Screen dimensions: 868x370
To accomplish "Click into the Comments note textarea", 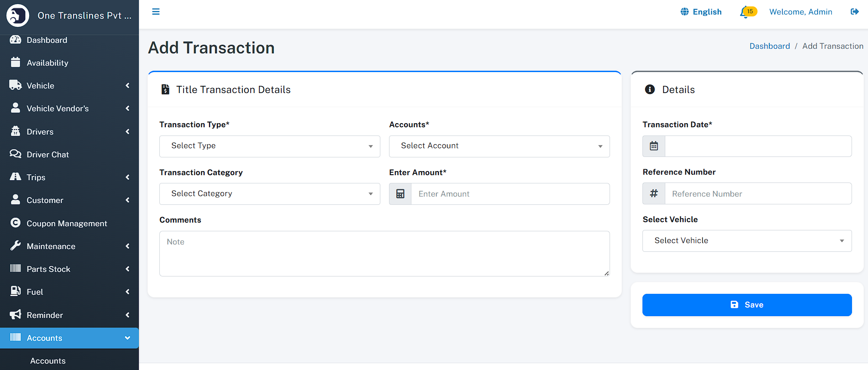I will [384, 253].
